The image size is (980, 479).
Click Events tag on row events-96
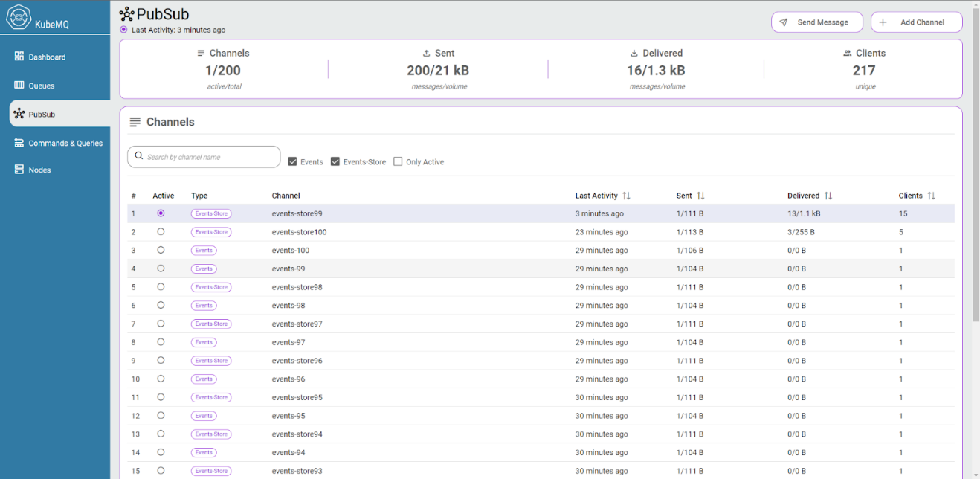click(204, 379)
